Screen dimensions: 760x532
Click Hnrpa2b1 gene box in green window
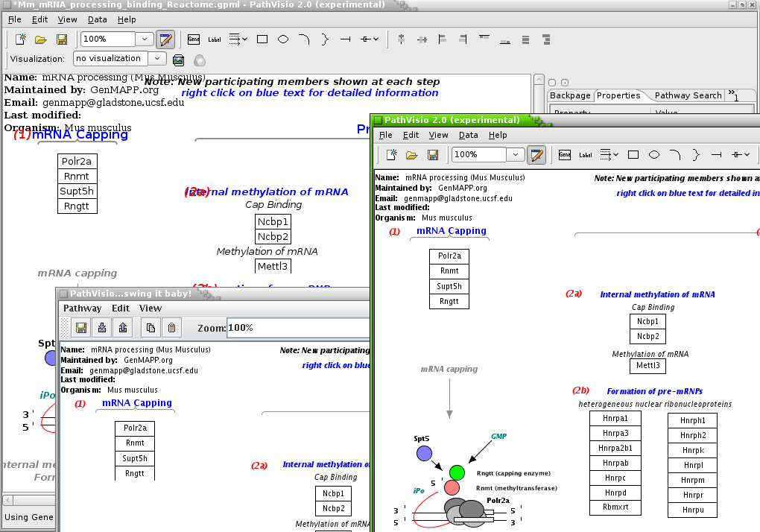(x=615, y=449)
